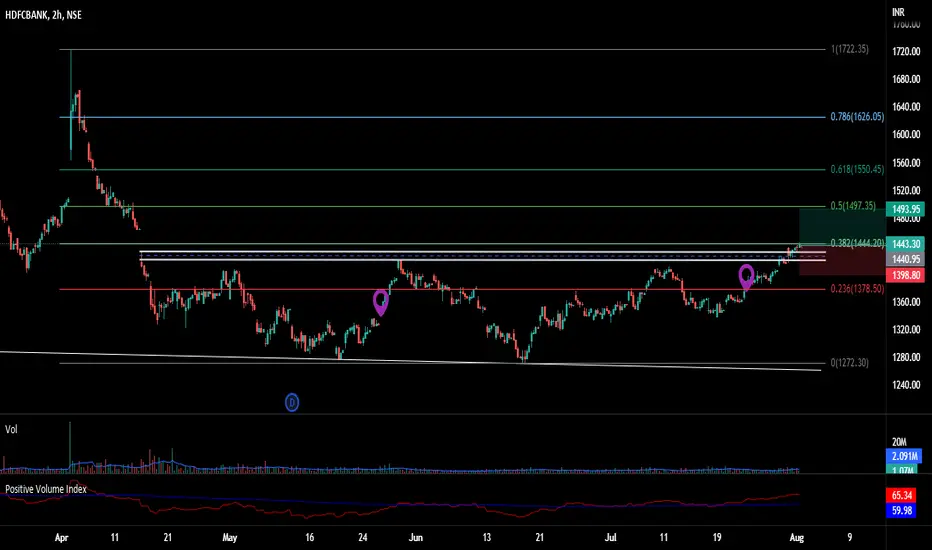This screenshot has width=932, height=550.
Task: Click the Vol indicator label
Action: point(11,429)
